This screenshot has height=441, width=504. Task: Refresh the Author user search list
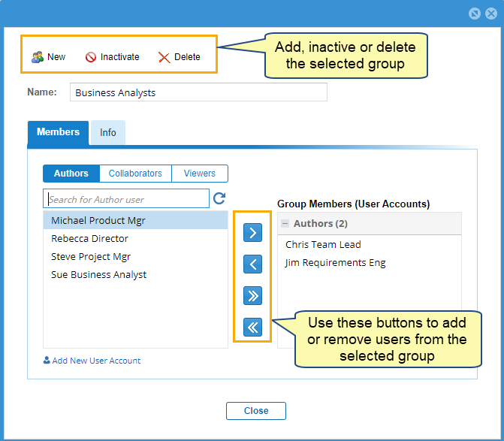point(219,198)
